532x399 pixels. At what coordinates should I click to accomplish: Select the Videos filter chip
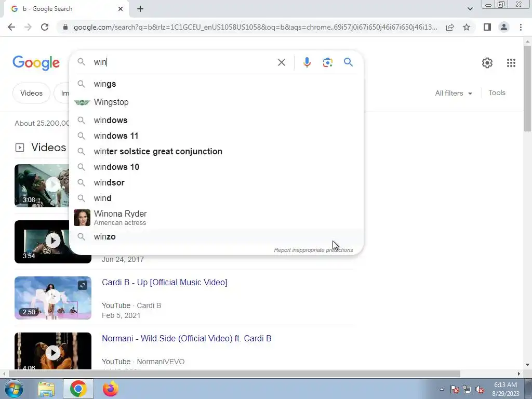(x=31, y=93)
